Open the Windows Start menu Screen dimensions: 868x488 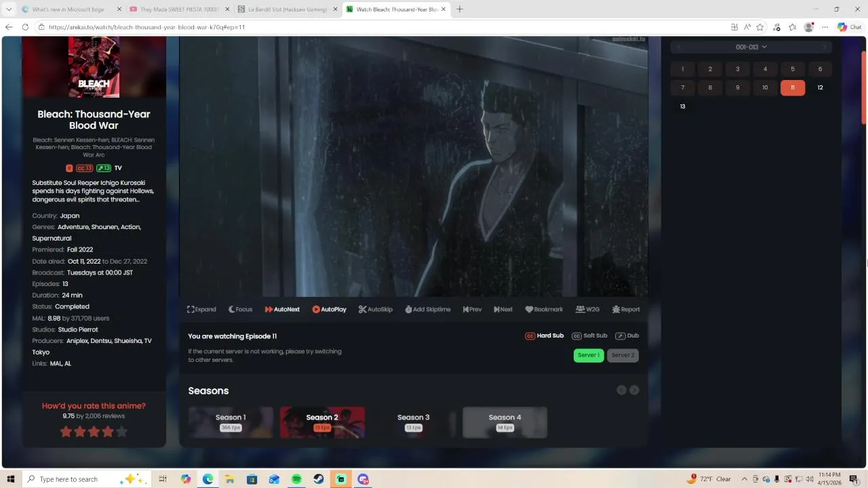point(10,479)
